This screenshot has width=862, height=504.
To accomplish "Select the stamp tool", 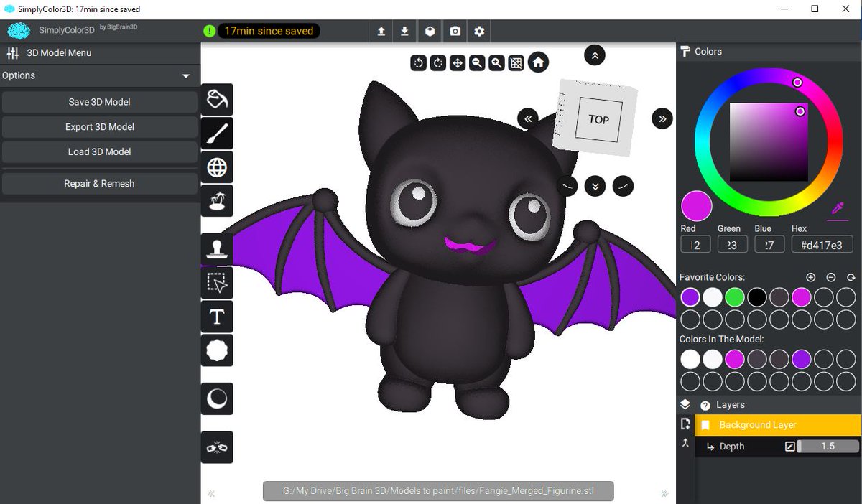I will tap(217, 249).
